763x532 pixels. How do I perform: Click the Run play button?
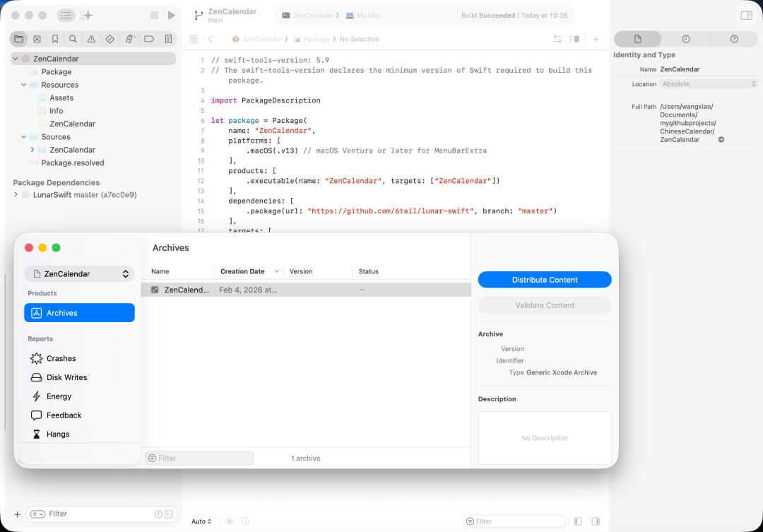point(171,16)
